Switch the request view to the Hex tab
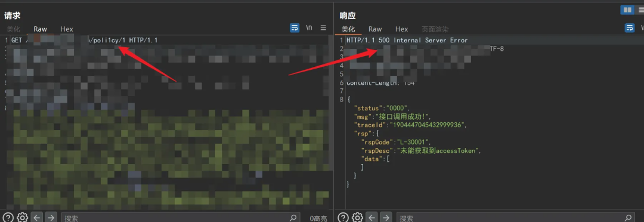Viewport: 644px width, 222px height. click(x=67, y=29)
